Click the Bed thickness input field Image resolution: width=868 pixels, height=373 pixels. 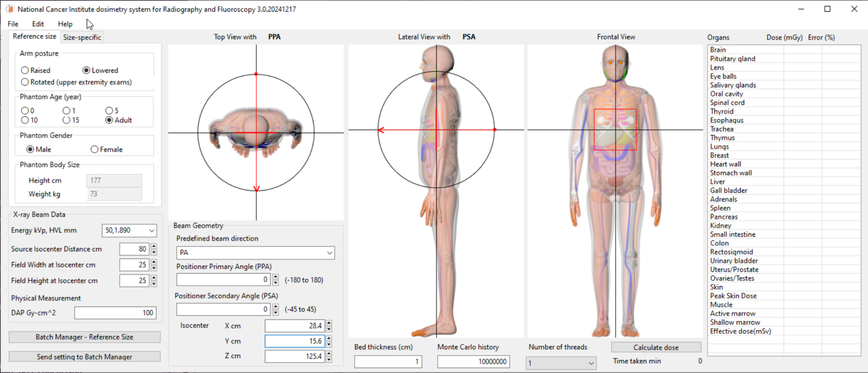[x=388, y=362]
